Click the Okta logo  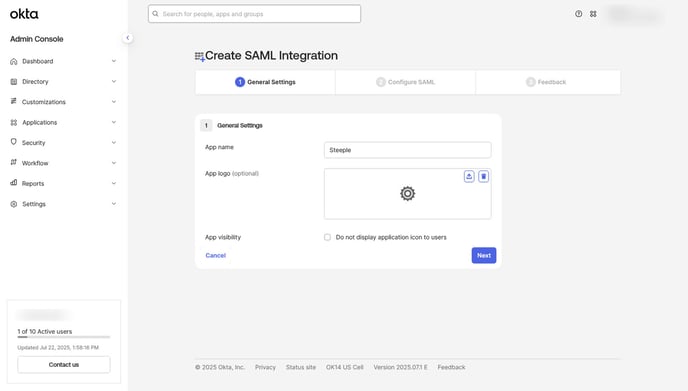pyautogui.click(x=24, y=14)
